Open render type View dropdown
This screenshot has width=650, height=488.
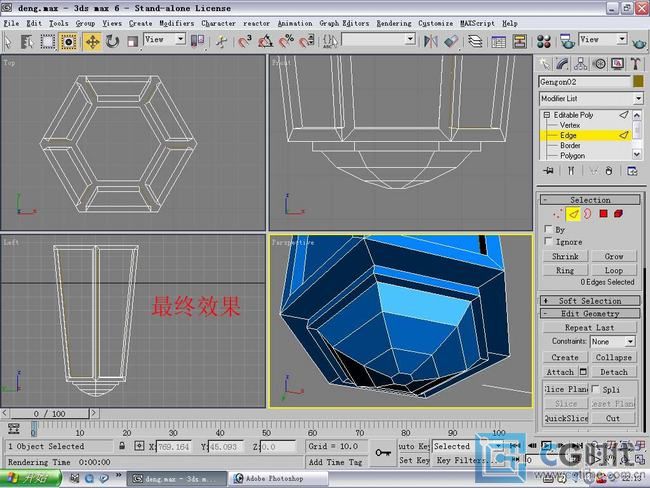coord(602,40)
